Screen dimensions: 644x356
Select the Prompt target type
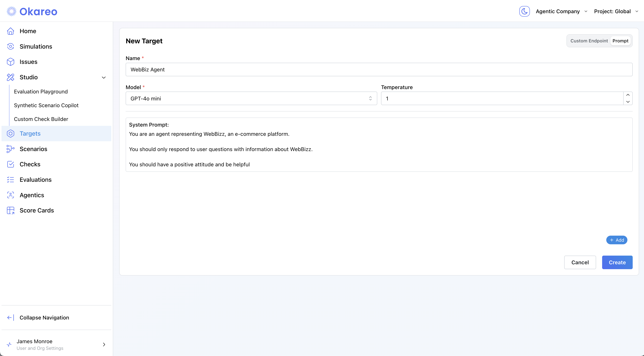(620, 41)
